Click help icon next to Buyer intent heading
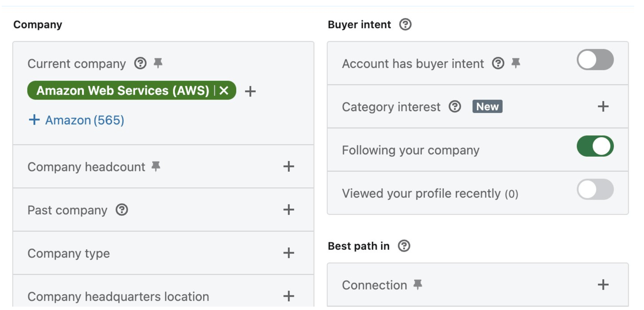644x310 pixels. pyautogui.click(x=405, y=24)
